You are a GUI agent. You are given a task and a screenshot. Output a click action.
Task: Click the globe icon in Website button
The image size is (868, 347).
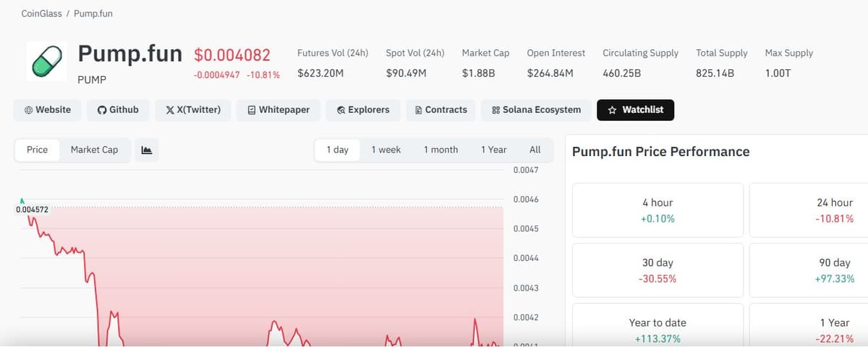pos(28,110)
